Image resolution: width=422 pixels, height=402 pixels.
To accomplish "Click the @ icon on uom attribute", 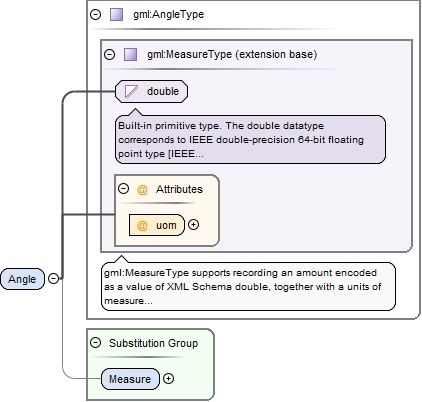I will pyautogui.click(x=142, y=225).
